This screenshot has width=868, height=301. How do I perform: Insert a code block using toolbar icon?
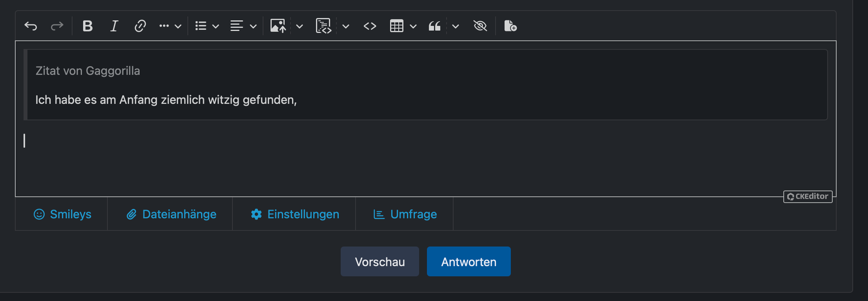coord(323,26)
